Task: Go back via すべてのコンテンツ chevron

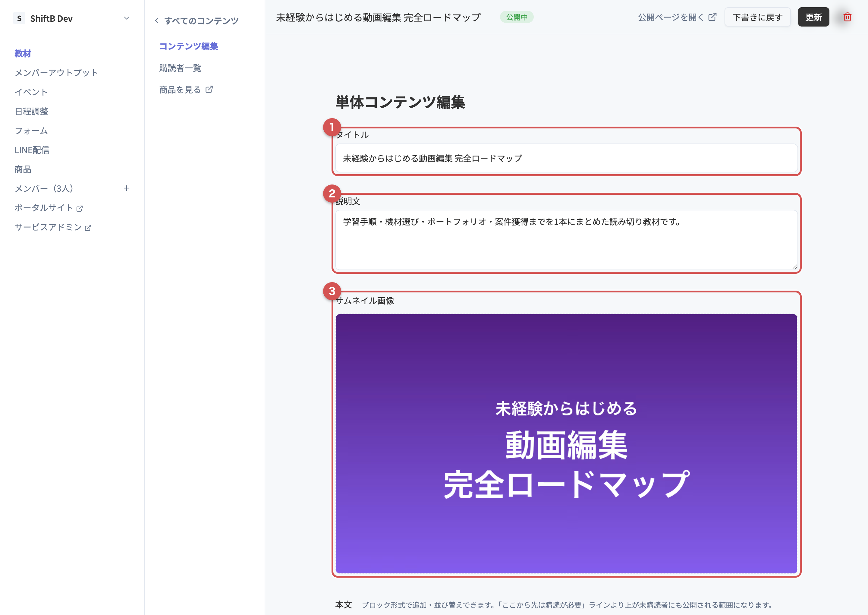Action: click(157, 20)
